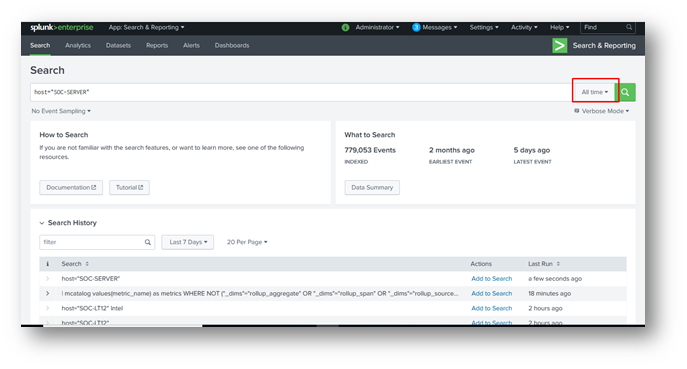Sort by the Search column
Viewport: 687px width, 369px height.
click(x=75, y=264)
